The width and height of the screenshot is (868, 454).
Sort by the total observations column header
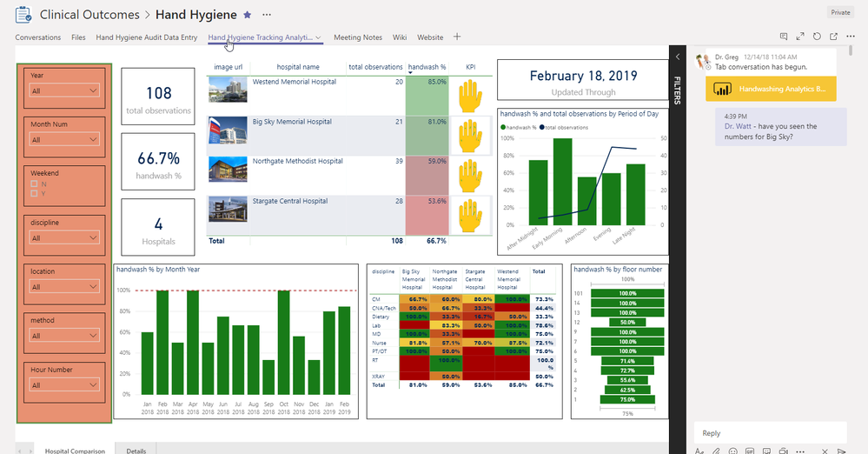coord(375,67)
